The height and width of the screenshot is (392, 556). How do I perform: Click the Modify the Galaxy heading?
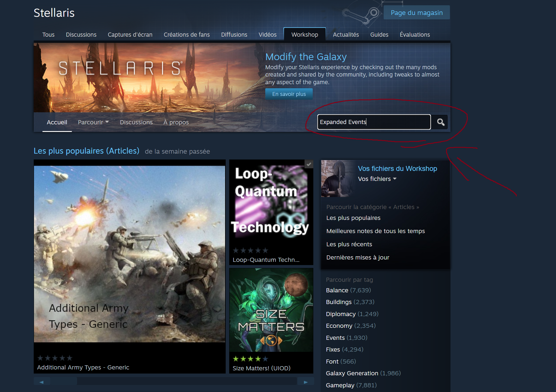click(306, 57)
